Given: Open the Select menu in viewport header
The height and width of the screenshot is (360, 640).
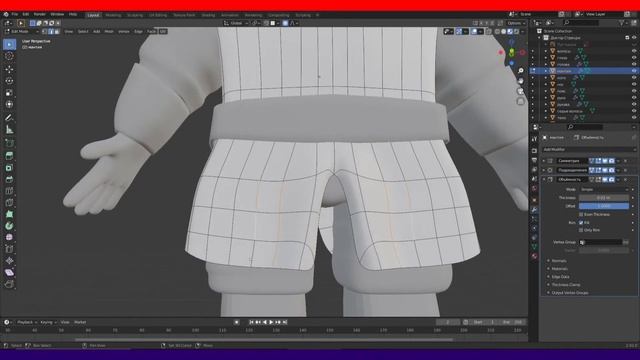Looking at the screenshot, I should (83, 31).
